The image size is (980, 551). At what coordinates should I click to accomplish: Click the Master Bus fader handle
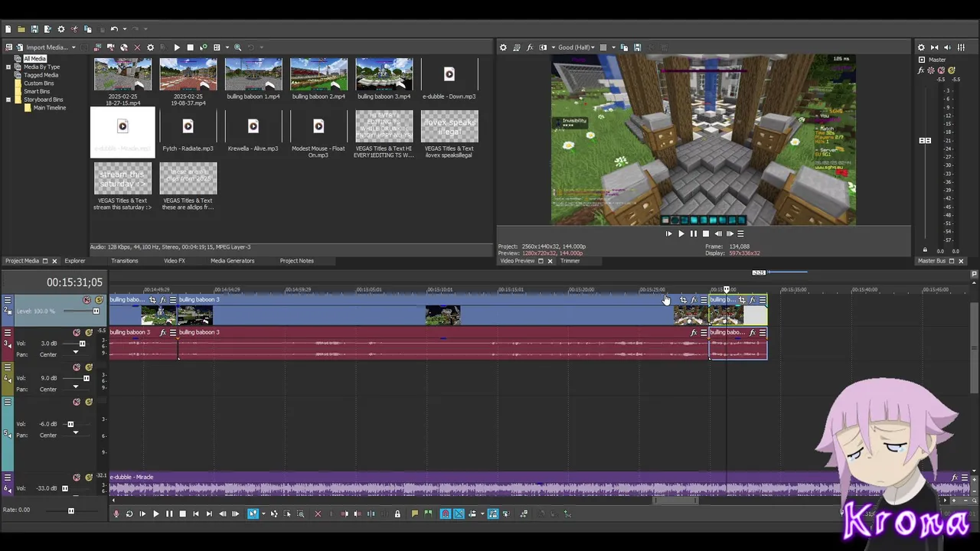pyautogui.click(x=925, y=141)
